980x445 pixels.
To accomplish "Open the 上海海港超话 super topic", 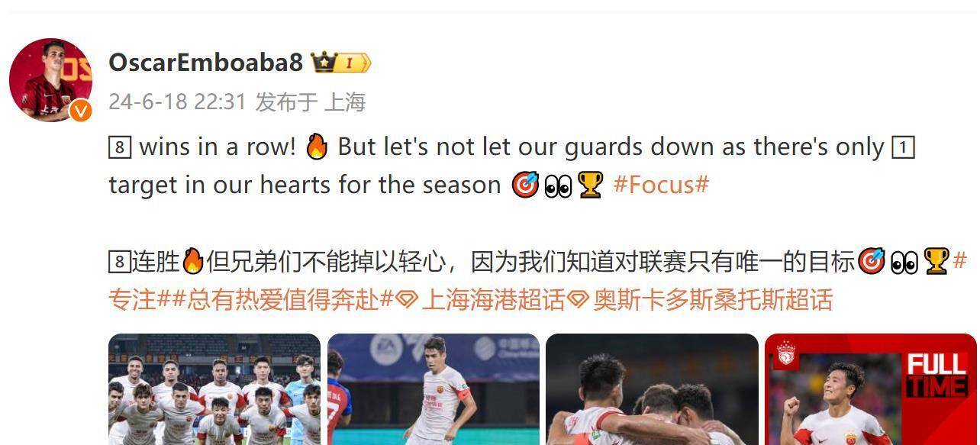I will click(x=492, y=299).
